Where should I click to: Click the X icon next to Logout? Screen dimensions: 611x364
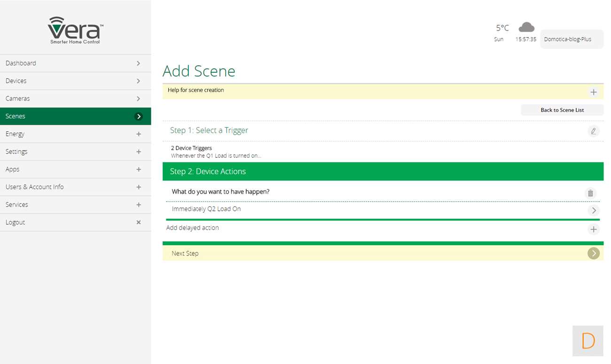[138, 223]
